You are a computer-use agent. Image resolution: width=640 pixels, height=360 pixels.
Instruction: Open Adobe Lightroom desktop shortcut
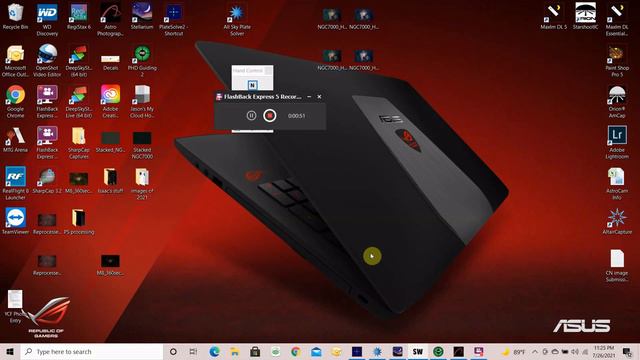[x=617, y=142]
